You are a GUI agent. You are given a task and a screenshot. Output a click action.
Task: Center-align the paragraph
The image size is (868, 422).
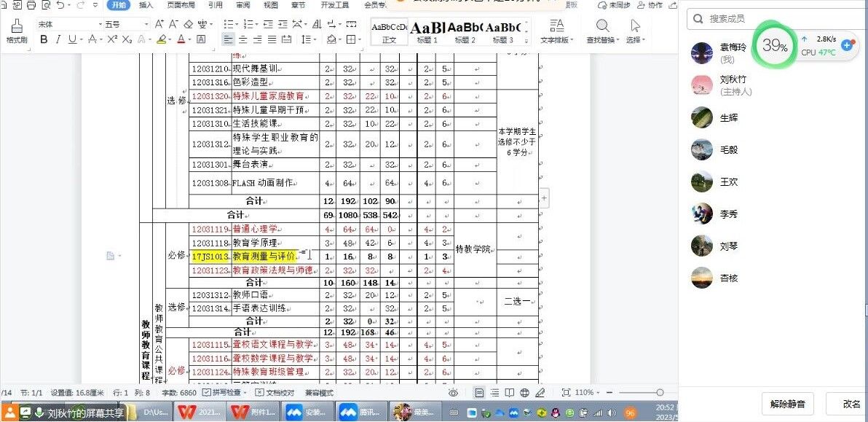click(243, 39)
